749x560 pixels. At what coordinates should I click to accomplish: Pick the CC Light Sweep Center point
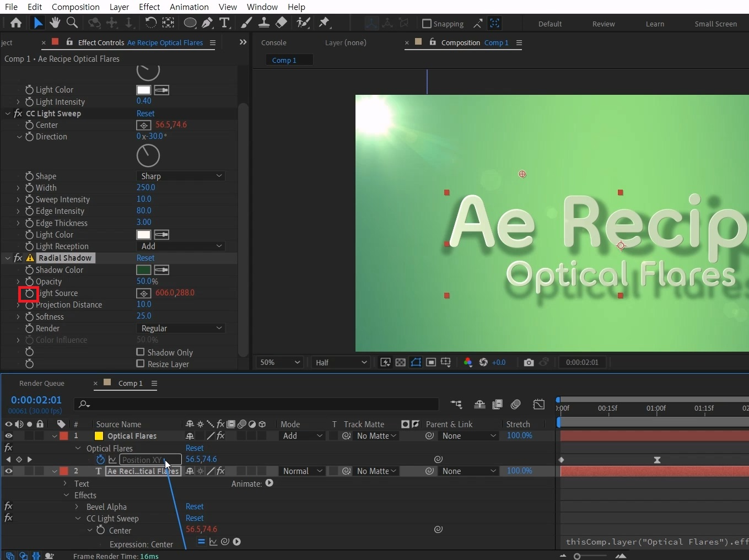[x=144, y=125]
